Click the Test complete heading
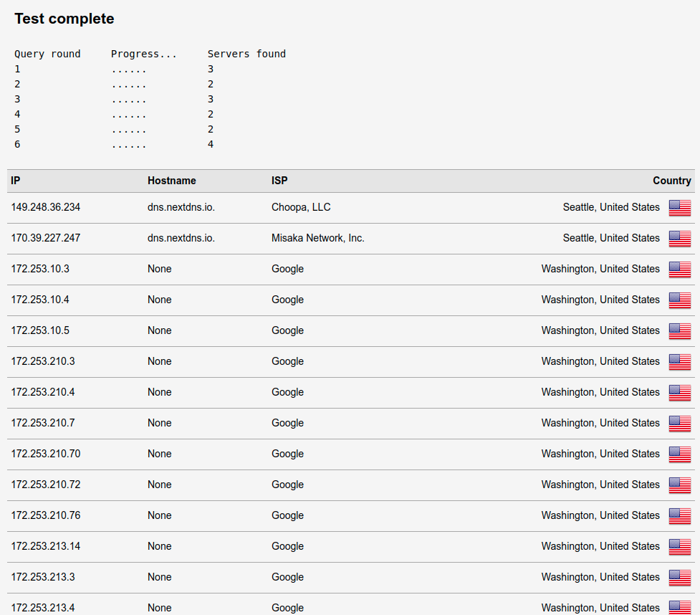The width and height of the screenshot is (700, 615). 64,19
